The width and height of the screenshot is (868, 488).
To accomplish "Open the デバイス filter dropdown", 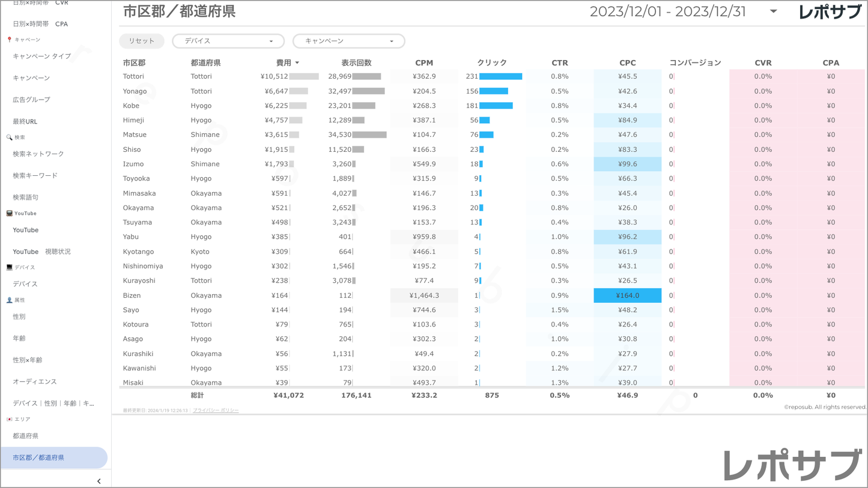I will pyautogui.click(x=228, y=41).
